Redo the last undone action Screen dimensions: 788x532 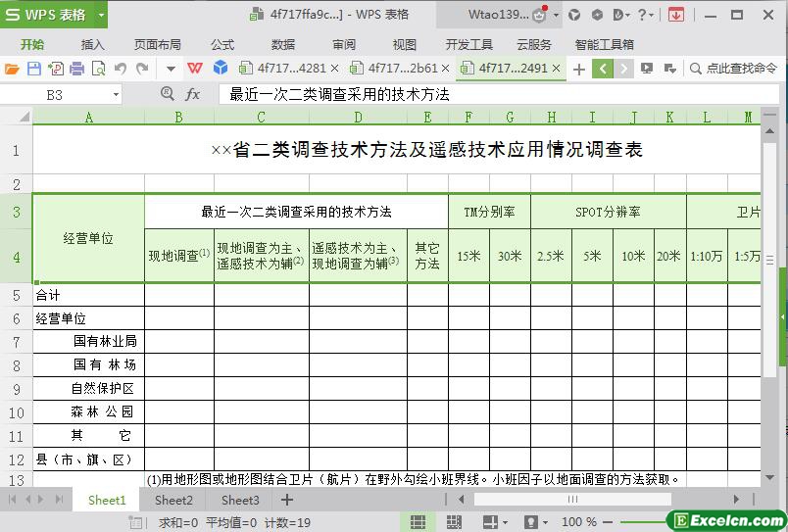click(142, 69)
